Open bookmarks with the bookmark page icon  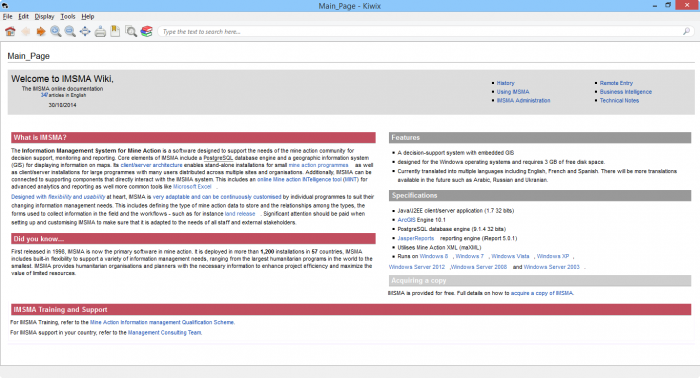click(115, 31)
